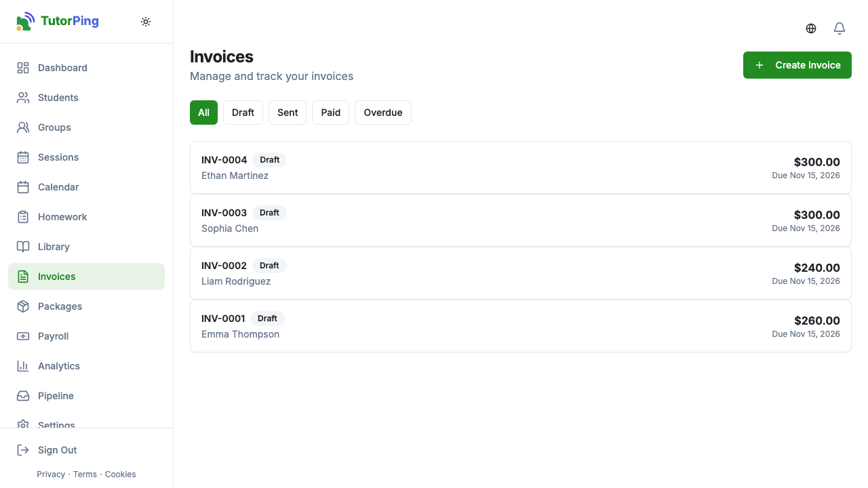Open the Terms link
This screenshot has height=488, width=868.
[85, 474]
